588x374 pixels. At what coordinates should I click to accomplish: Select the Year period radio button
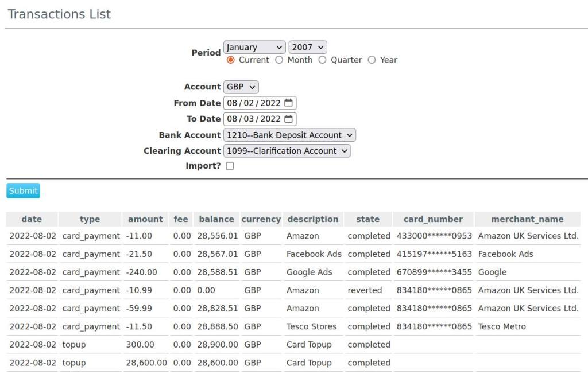pyautogui.click(x=372, y=60)
